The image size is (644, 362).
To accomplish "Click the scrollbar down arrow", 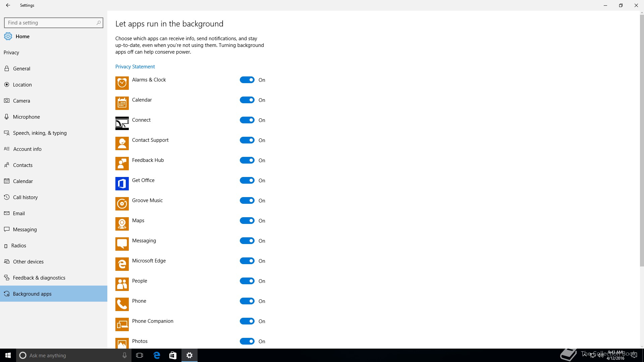I will 642,347.
